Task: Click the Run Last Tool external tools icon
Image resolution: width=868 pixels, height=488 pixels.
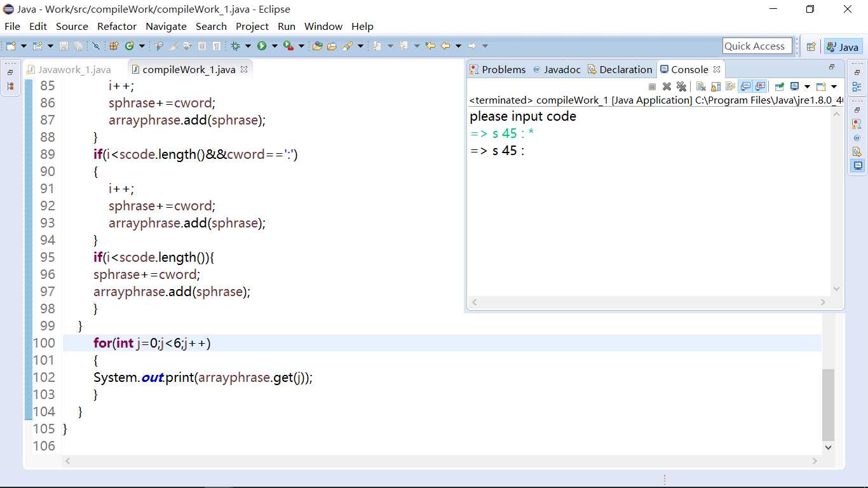Action: point(288,46)
